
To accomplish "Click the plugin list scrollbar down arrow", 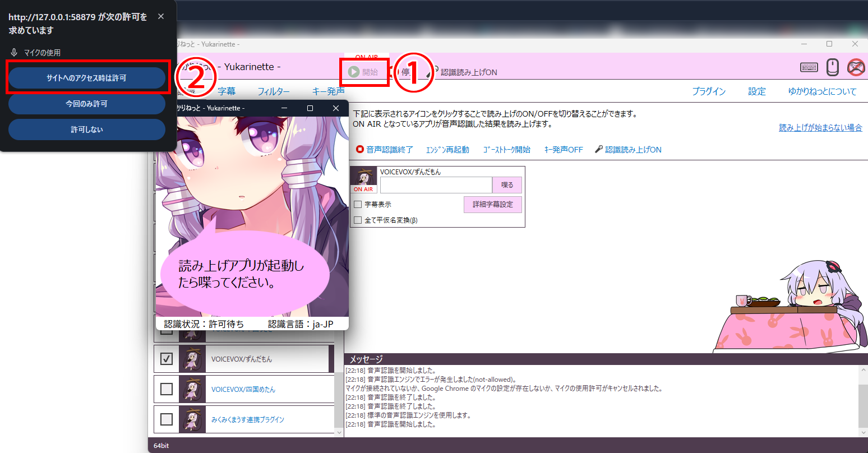I will pos(339,432).
